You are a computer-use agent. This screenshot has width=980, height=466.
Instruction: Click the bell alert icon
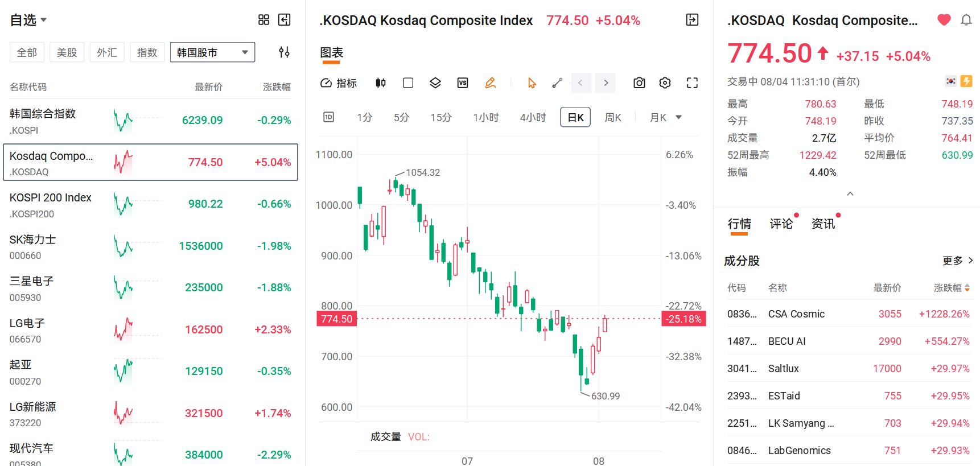click(966, 20)
